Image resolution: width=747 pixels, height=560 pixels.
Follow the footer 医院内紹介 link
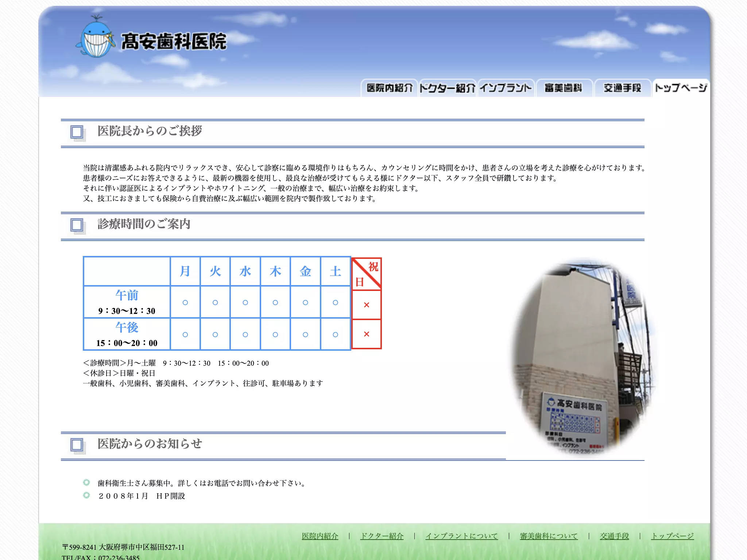[320, 536]
